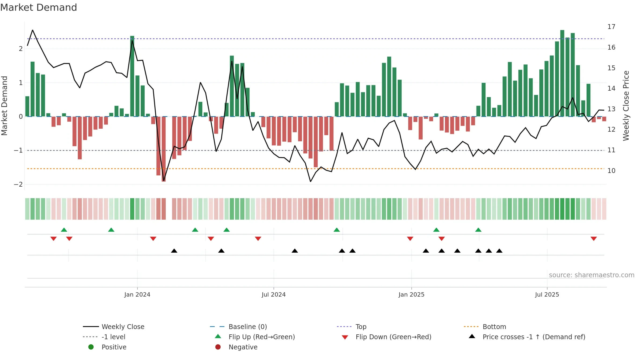Click the tallest green demand bar in July 2025

562,73
